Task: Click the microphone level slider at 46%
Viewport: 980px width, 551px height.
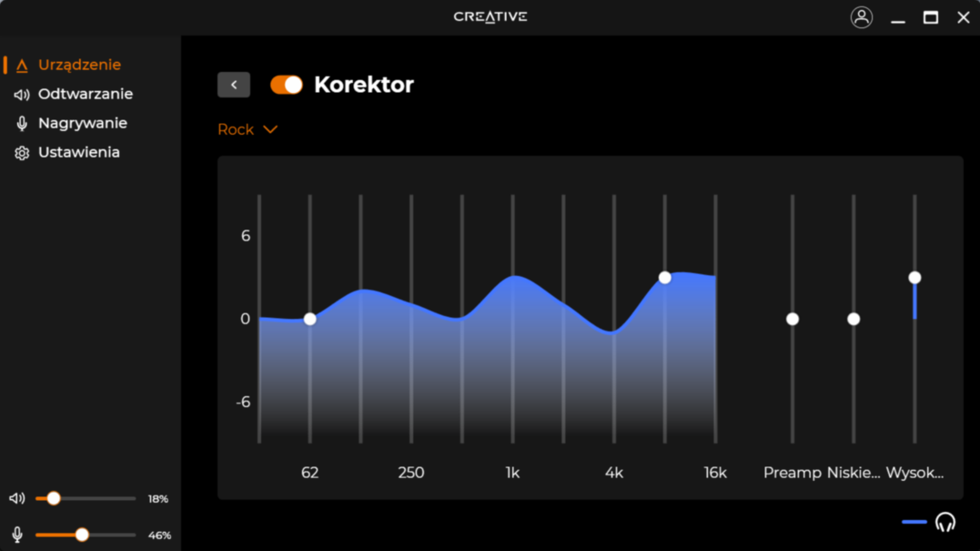Action: click(x=82, y=535)
